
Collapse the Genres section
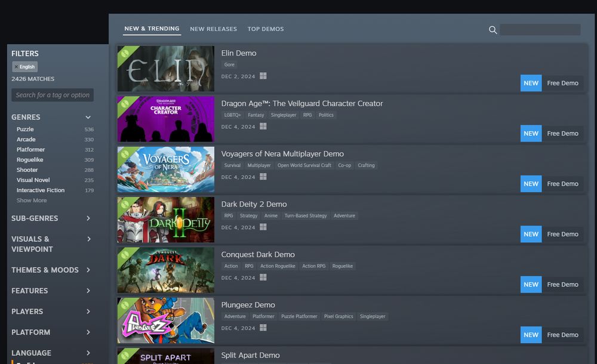pos(88,118)
